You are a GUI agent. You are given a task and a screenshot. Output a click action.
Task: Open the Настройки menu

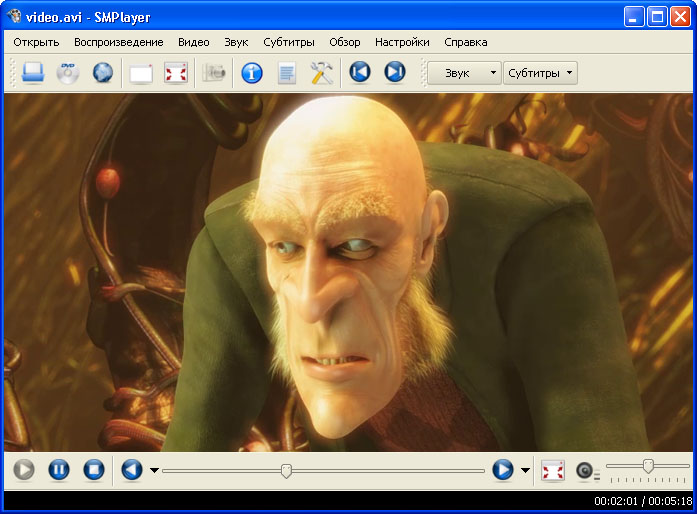pos(402,42)
